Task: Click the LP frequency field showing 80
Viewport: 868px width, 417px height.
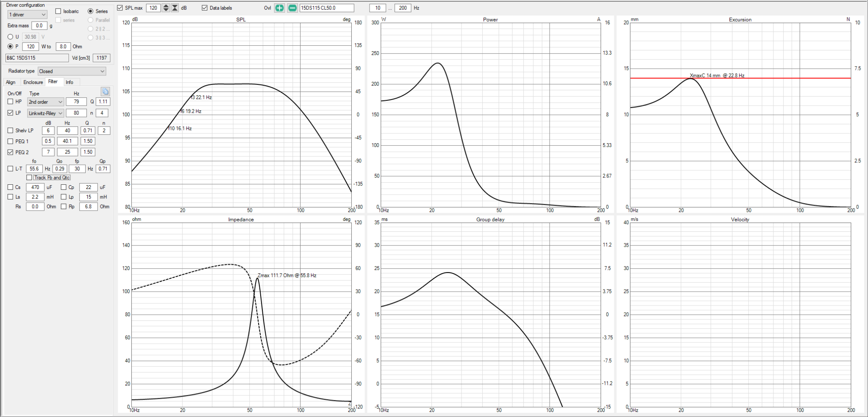Action: point(76,113)
